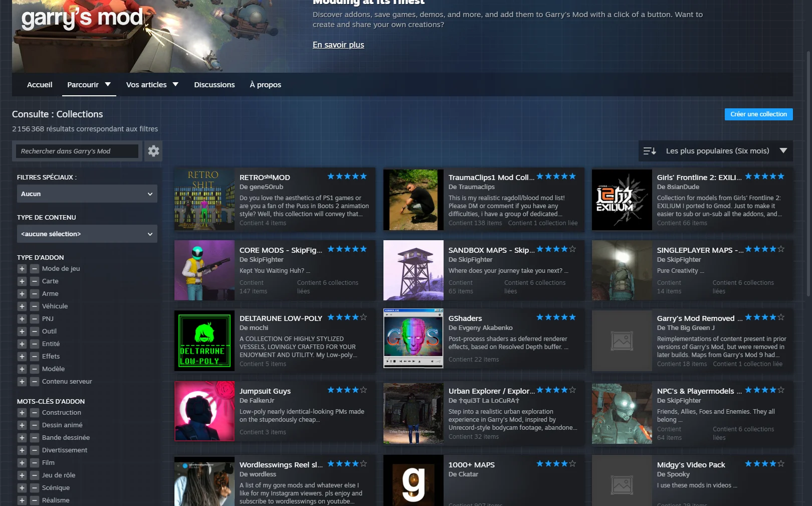Image resolution: width=812 pixels, height=506 pixels.
Task: Exclude the PNJ addon type with minus
Action: click(x=35, y=319)
